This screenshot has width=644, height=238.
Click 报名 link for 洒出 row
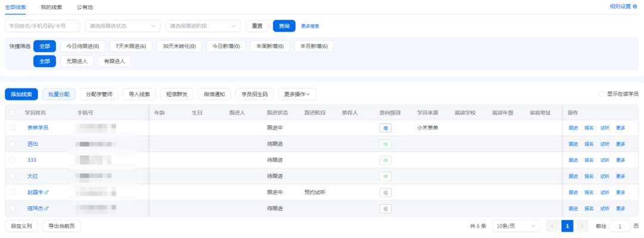589,144
